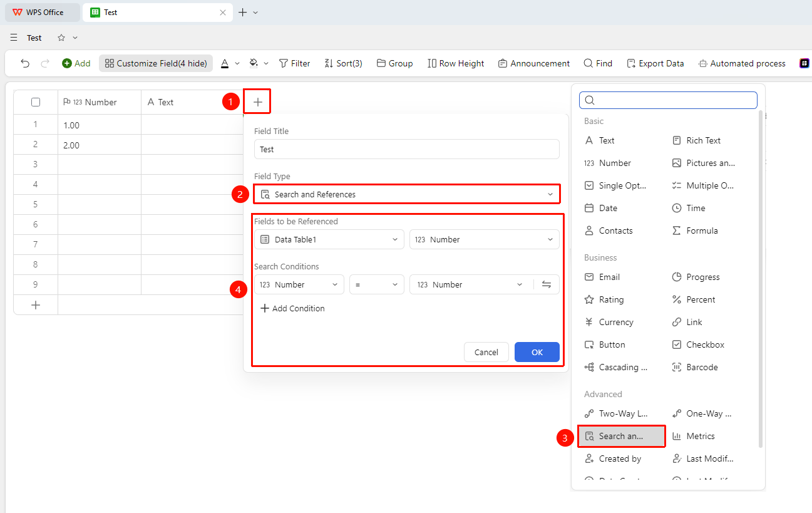Image resolution: width=812 pixels, height=513 pixels.
Task: Choose the Formula field type
Action: [695, 231]
